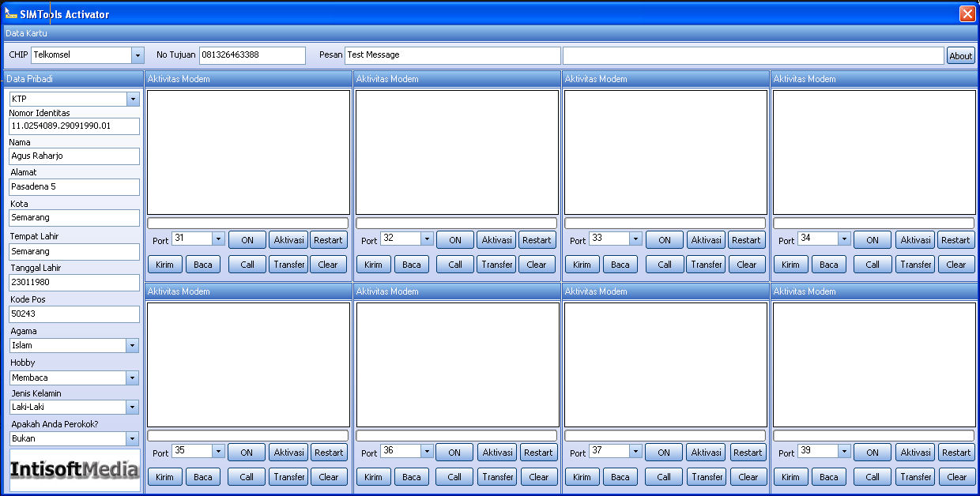
Task: Restart the modem on port 31
Action: tap(329, 240)
